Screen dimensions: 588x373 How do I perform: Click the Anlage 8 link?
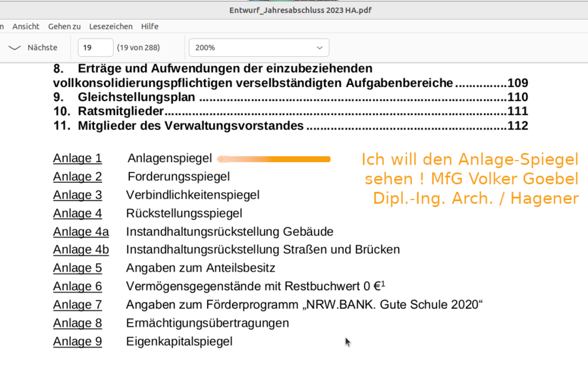coord(77,323)
